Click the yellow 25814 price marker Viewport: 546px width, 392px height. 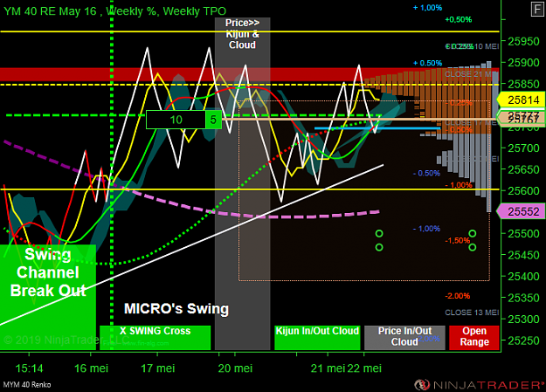click(522, 100)
